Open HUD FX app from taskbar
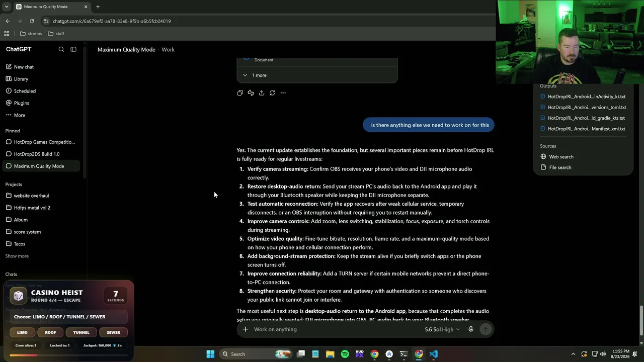The width and height of the screenshot is (644, 362). click(x=359, y=354)
